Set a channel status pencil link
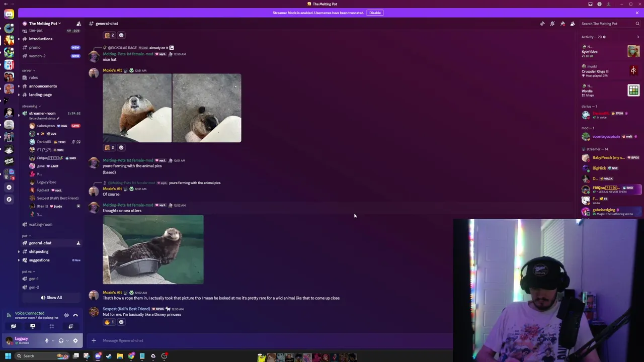Viewport: 644px width, 362px height. click(44, 119)
